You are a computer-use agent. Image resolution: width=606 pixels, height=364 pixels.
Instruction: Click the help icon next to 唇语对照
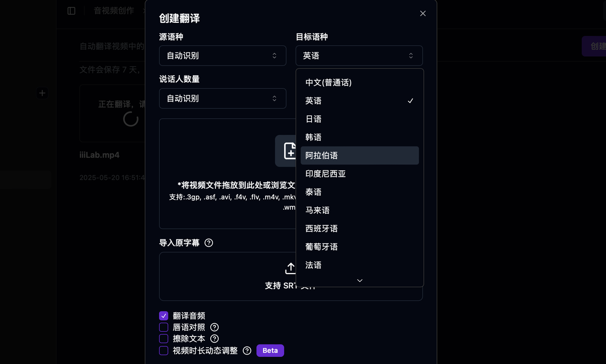click(214, 327)
